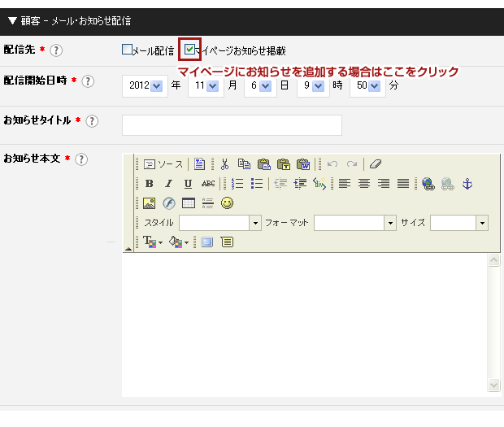Click the Copy icon
This screenshot has width=504, height=427.
tap(245, 164)
